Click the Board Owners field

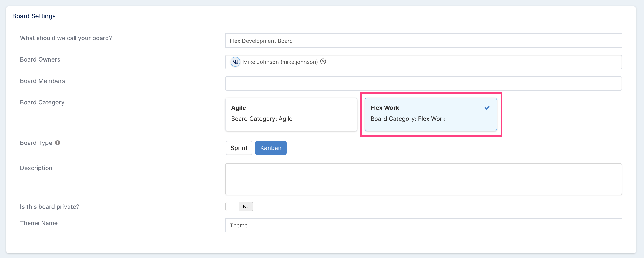tap(423, 62)
